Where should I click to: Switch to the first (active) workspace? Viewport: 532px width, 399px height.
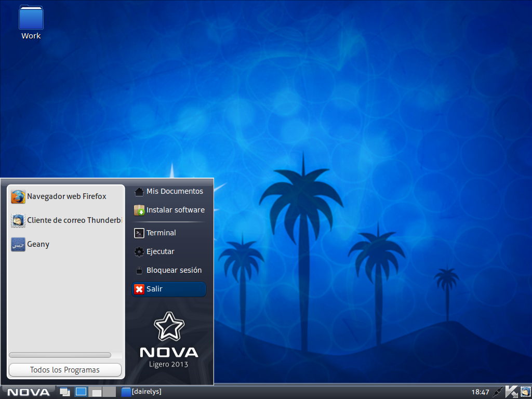[81, 392]
